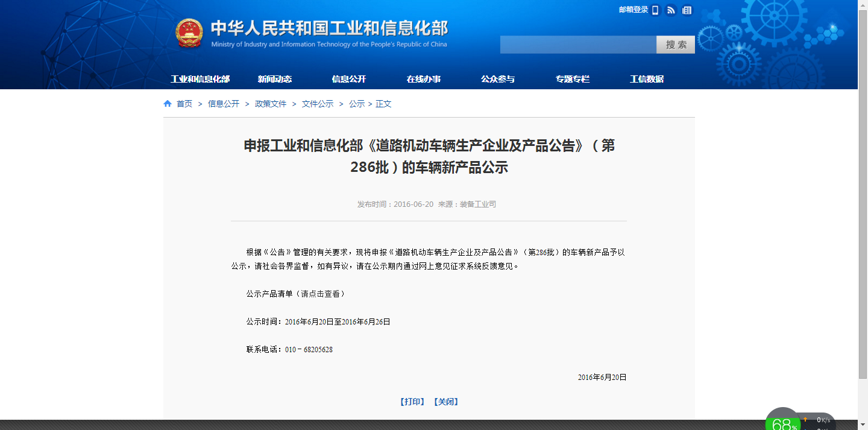The width and height of the screenshot is (868, 430).
Task: Click the home icon in the breadcrumb
Action: (168, 104)
